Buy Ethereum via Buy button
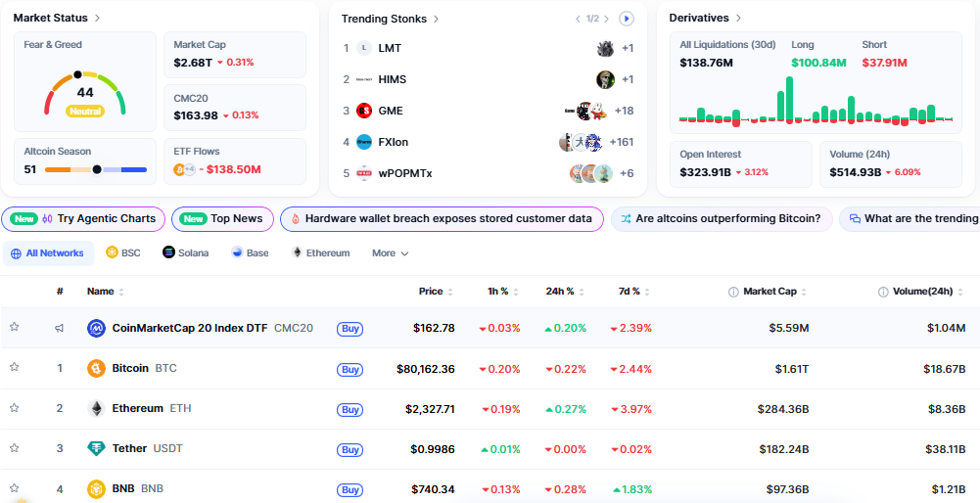This screenshot has width=980, height=503. click(x=350, y=410)
